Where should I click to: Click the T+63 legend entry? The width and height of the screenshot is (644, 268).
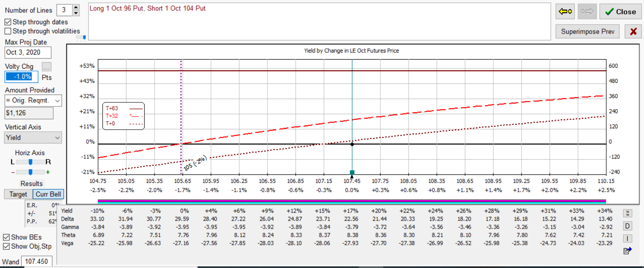pos(123,108)
